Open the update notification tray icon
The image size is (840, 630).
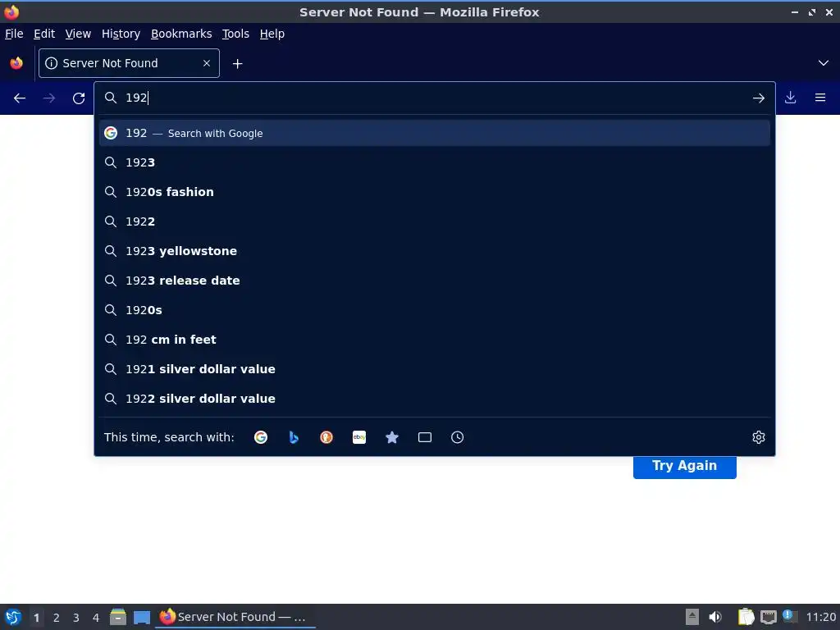click(x=789, y=616)
